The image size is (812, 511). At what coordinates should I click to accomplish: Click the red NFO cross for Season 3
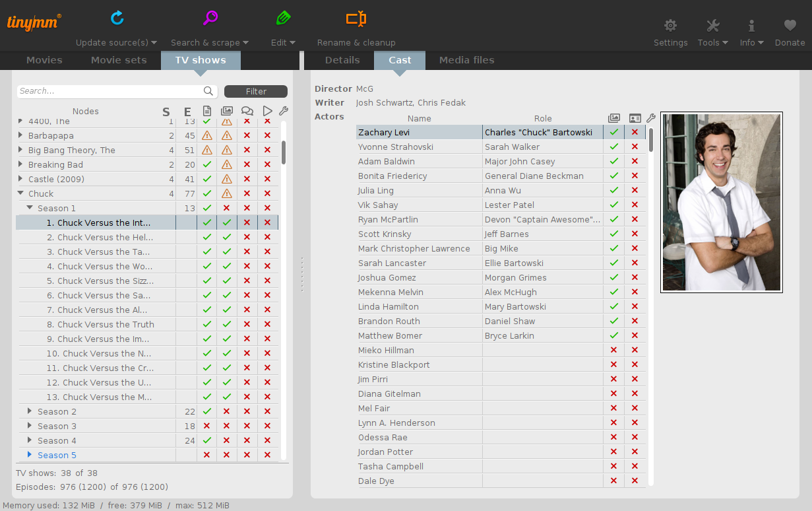[x=207, y=426]
